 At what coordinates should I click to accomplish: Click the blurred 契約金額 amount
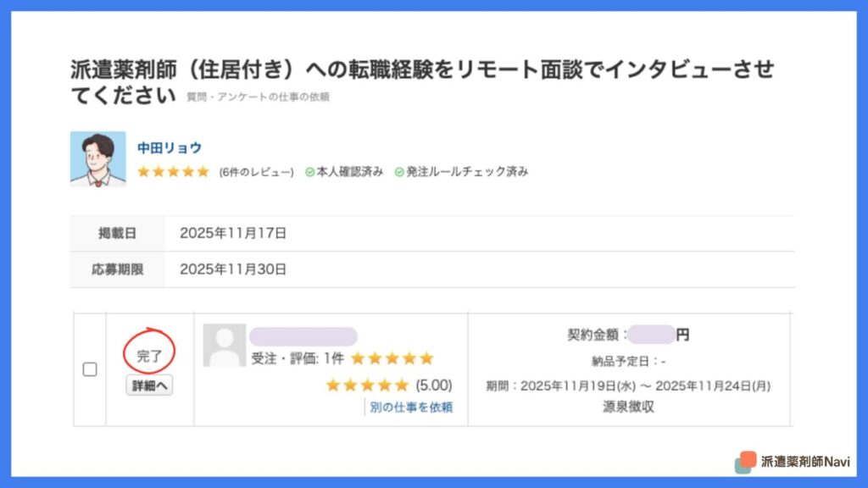click(x=653, y=335)
